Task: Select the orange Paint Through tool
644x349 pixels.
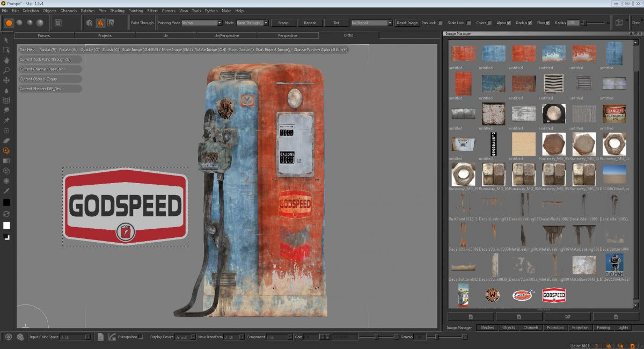Action: click(6, 151)
